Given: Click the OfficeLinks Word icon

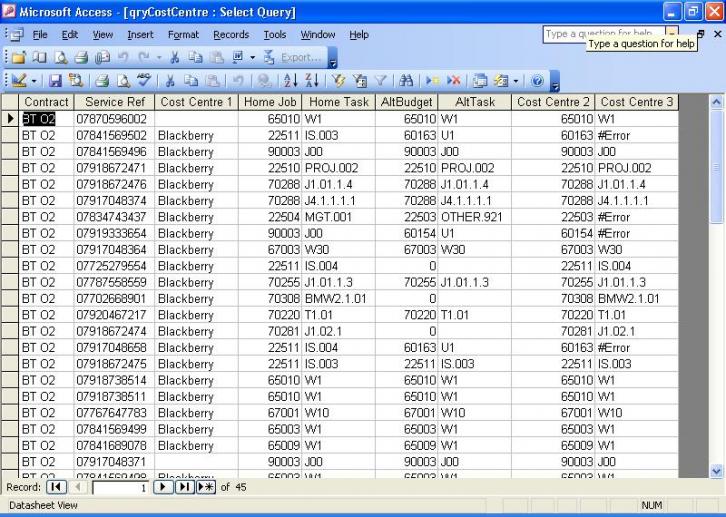Looking at the screenshot, I should coord(238,57).
